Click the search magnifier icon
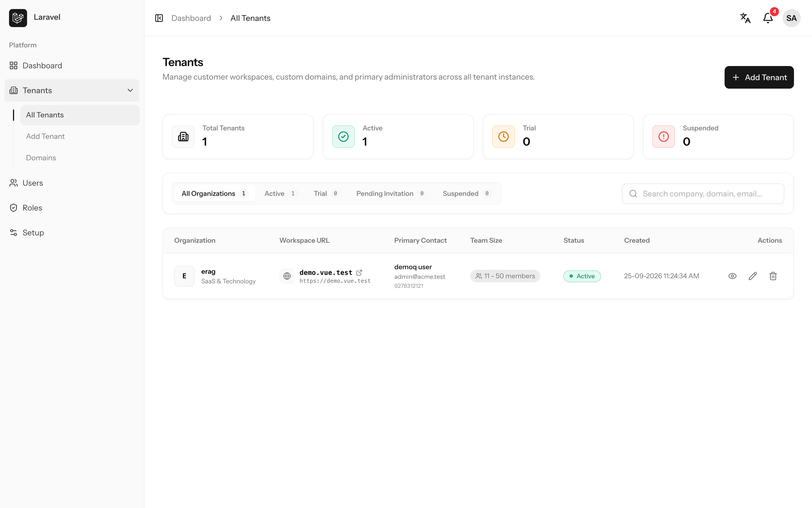 tap(633, 194)
